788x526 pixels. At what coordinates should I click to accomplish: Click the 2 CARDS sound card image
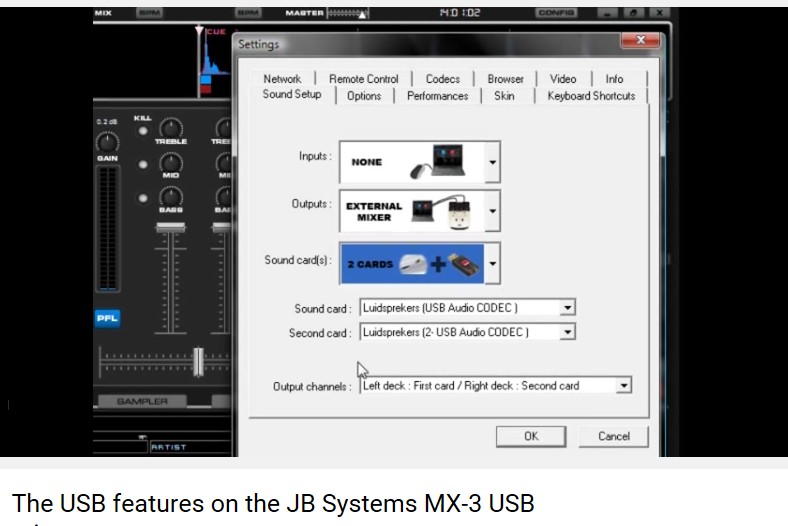coord(412,263)
